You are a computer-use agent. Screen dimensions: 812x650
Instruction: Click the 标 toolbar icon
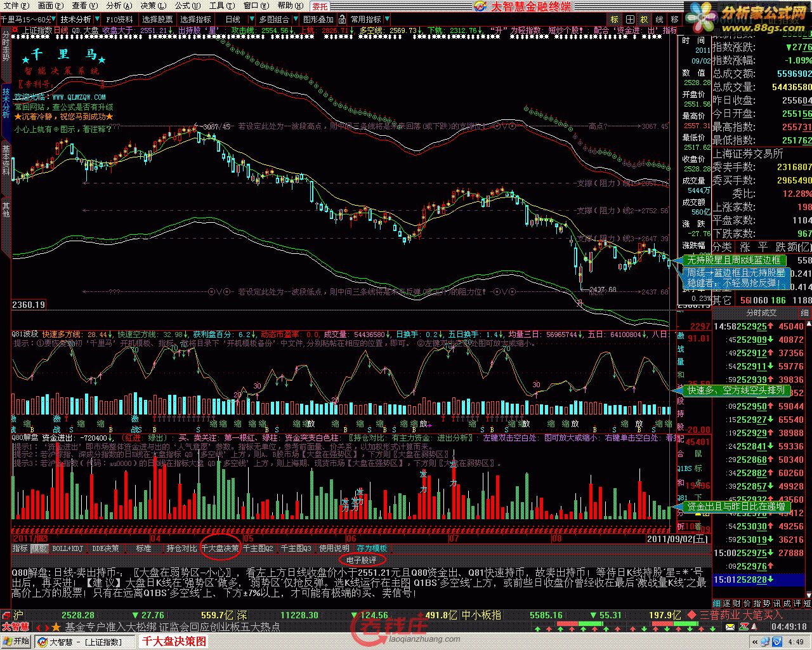click(615, 20)
